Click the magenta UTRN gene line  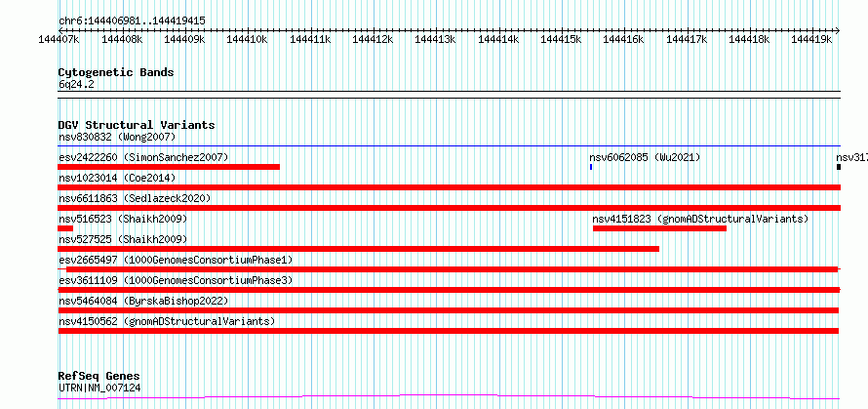[x=450, y=396]
